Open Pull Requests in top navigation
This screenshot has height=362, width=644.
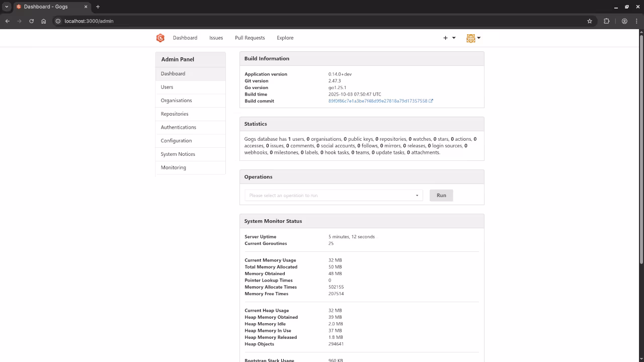(x=250, y=38)
